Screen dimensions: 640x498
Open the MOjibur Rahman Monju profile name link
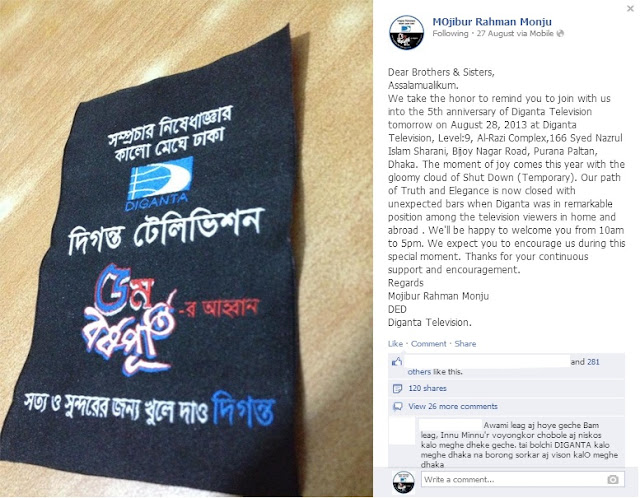pos(492,22)
